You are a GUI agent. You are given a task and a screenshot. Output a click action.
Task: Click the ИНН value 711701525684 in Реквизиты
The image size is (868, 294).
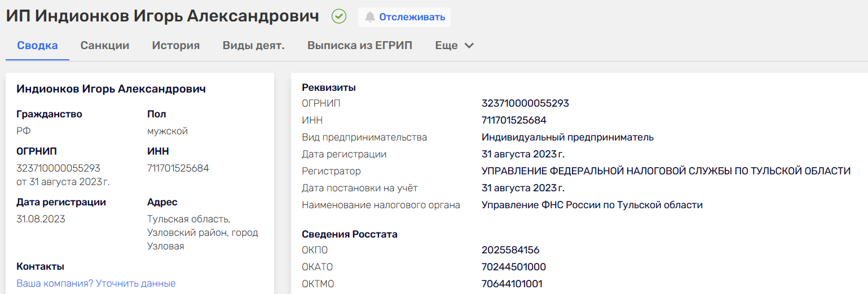coord(514,120)
